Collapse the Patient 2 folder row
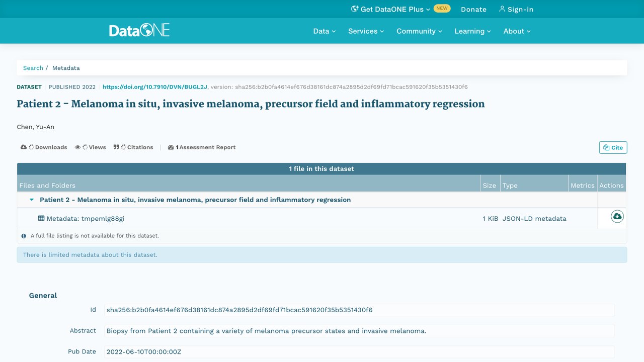 point(32,200)
